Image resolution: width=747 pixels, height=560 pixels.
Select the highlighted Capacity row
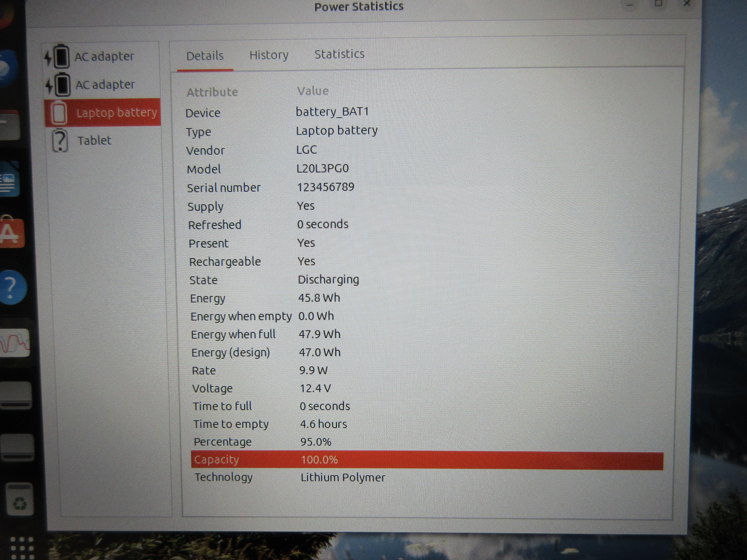point(427,460)
